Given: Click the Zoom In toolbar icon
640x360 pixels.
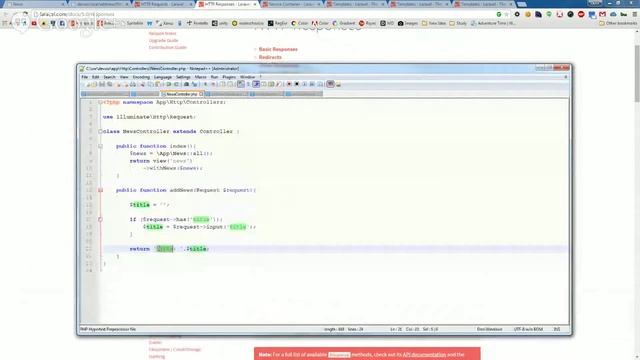Looking at the screenshot, I should pos(206,84).
